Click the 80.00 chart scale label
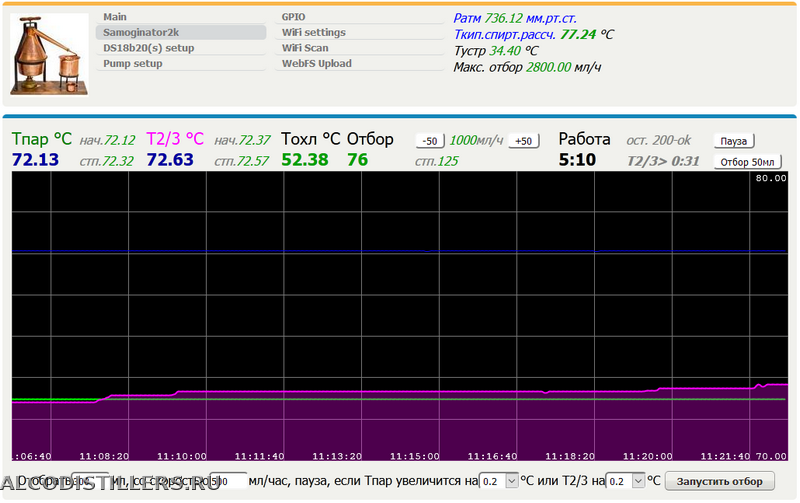 771,178
